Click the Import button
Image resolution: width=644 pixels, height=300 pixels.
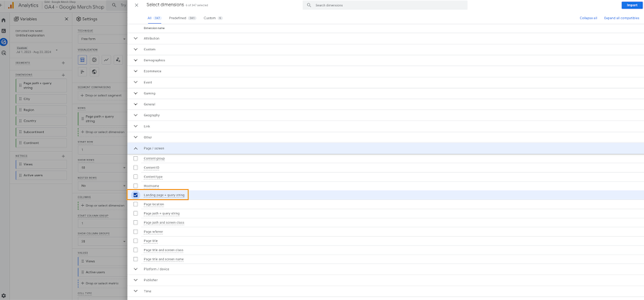click(632, 5)
